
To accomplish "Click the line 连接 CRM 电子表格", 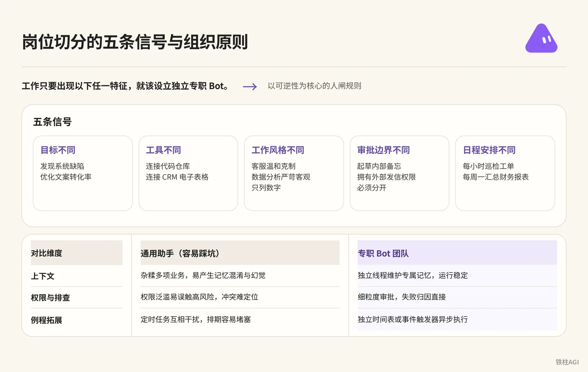I will 177,177.
